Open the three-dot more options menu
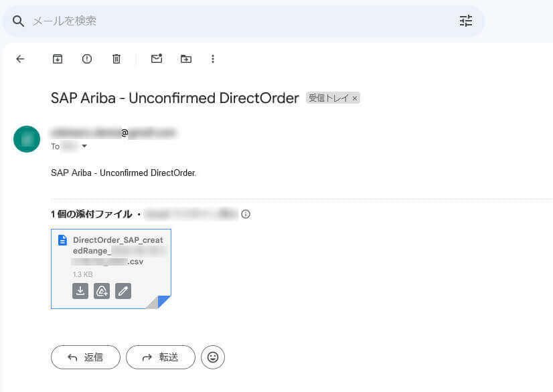553x392 pixels. point(213,59)
